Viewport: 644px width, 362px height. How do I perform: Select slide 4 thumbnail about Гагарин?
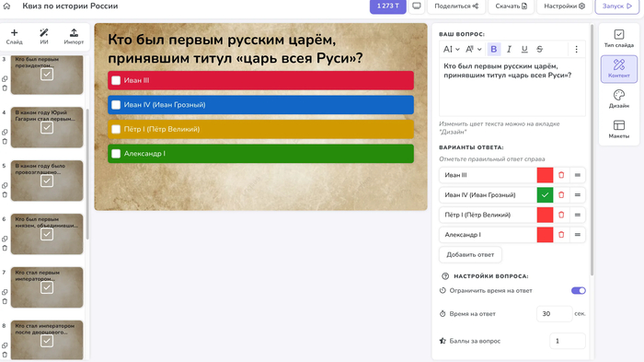click(47, 127)
